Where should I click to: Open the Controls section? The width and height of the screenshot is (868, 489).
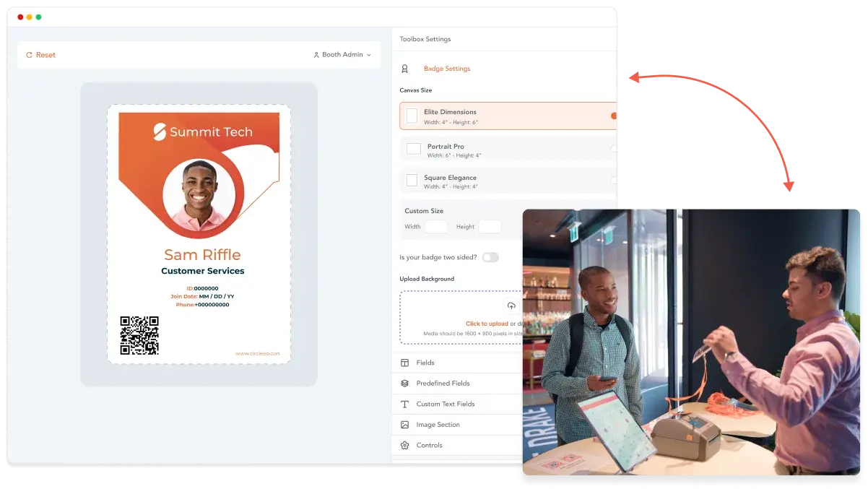tap(429, 446)
